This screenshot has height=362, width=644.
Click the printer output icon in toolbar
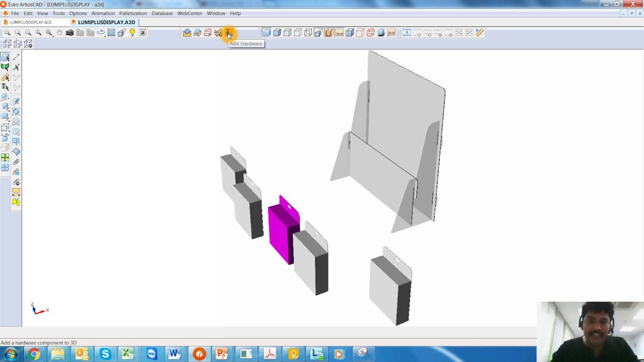(x=197, y=33)
